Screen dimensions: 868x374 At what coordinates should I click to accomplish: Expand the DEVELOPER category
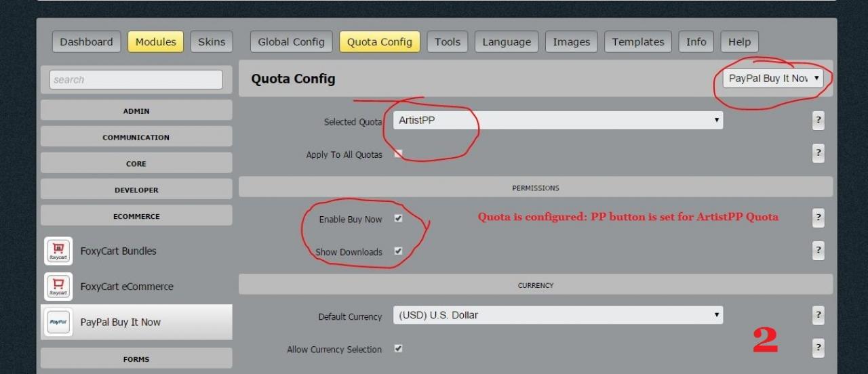click(136, 190)
